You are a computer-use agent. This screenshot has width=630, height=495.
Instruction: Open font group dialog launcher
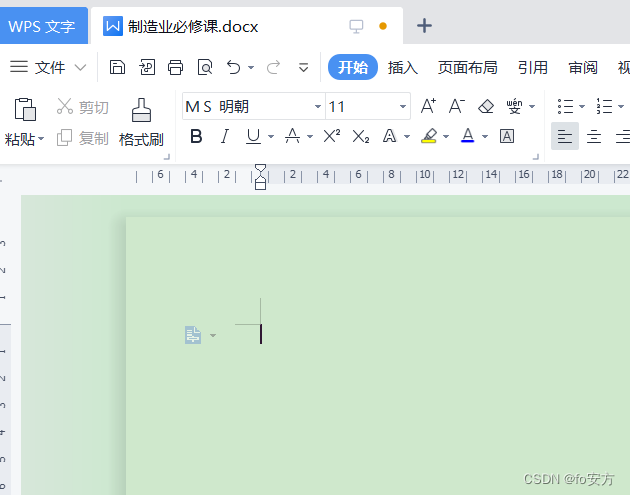click(536, 157)
